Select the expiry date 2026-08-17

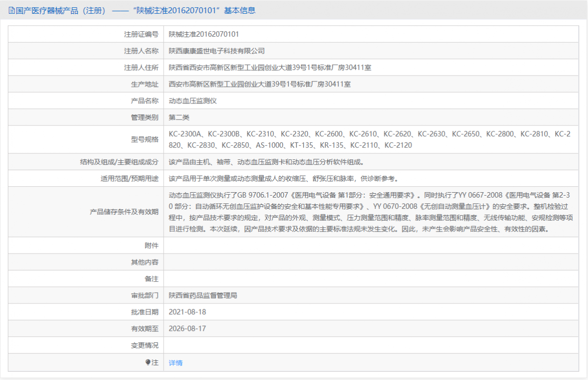[x=187, y=329]
